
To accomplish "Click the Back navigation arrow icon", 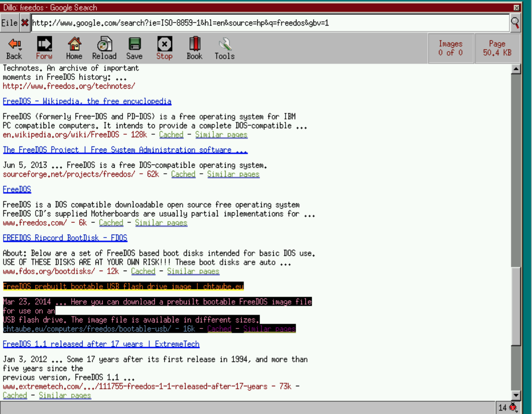I will [14, 44].
